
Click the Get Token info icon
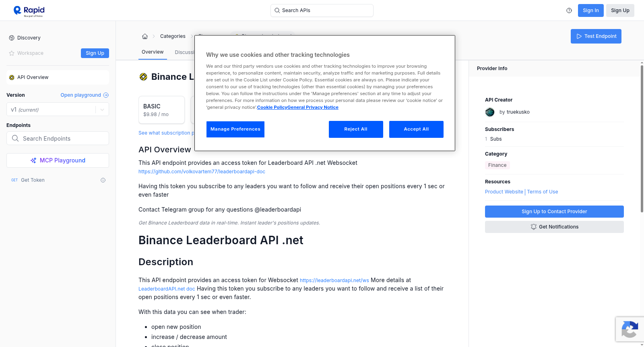(x=103, y=180)
